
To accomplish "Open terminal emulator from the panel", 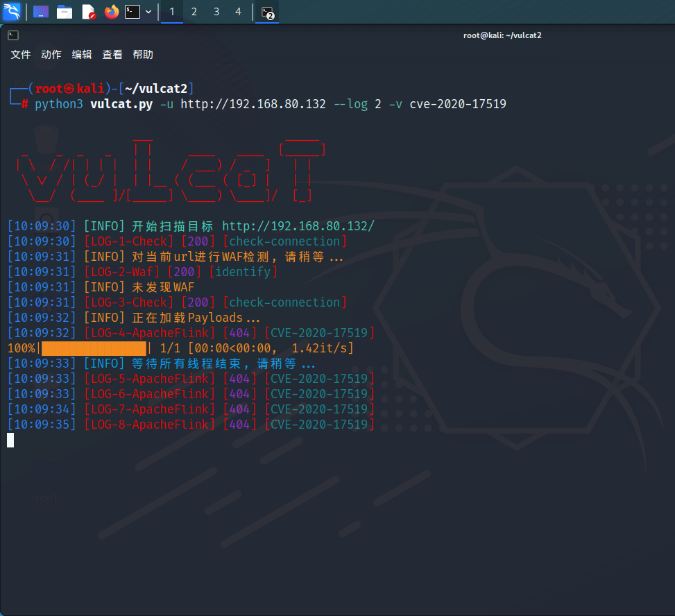I will (x=133, y=12).
